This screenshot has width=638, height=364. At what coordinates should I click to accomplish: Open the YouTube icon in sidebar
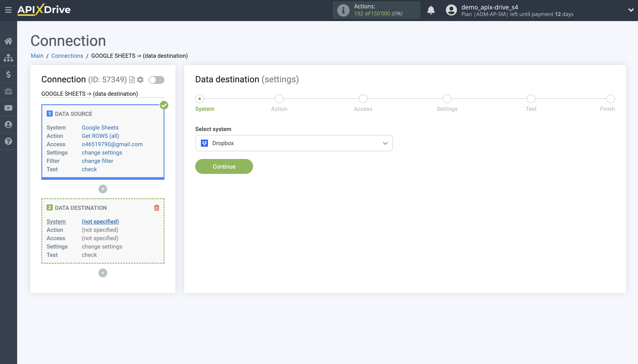click(8, 108)
